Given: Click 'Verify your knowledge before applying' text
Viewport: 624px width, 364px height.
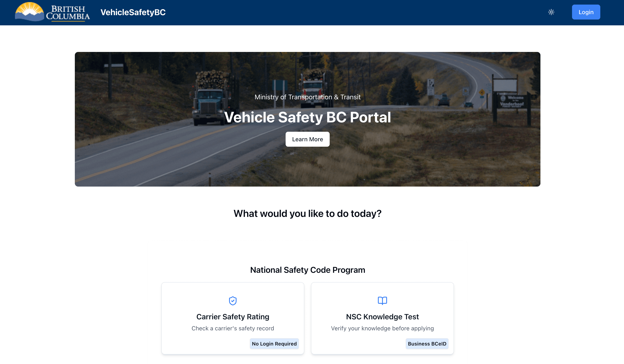Looking at the screenshot, I should pos(382,328).
